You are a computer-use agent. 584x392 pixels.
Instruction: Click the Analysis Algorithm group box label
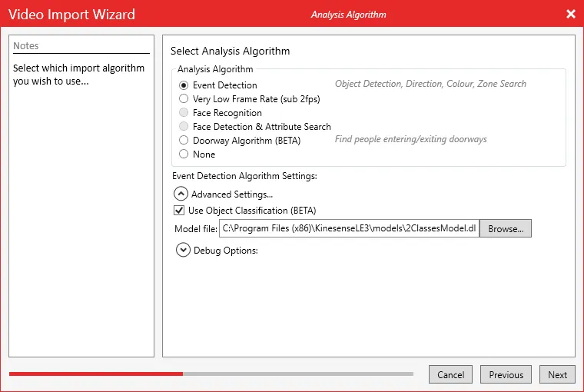(x=215, y=69)
